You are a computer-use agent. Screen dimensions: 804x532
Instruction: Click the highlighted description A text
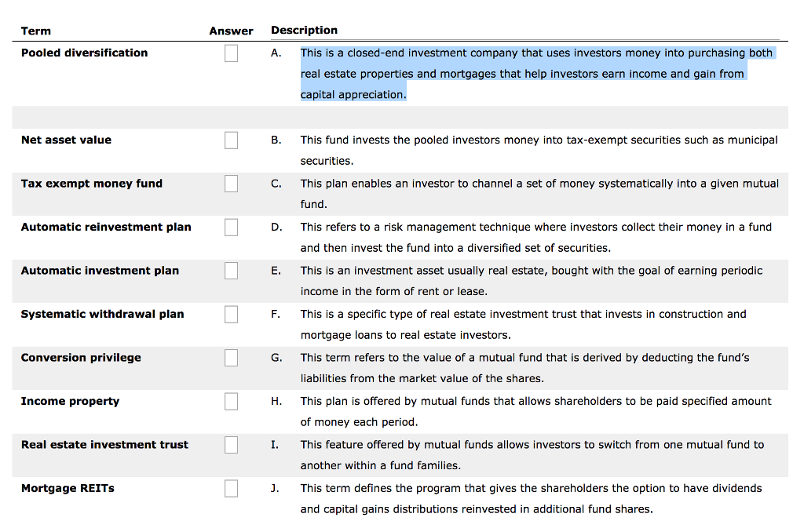click(522, 74)
